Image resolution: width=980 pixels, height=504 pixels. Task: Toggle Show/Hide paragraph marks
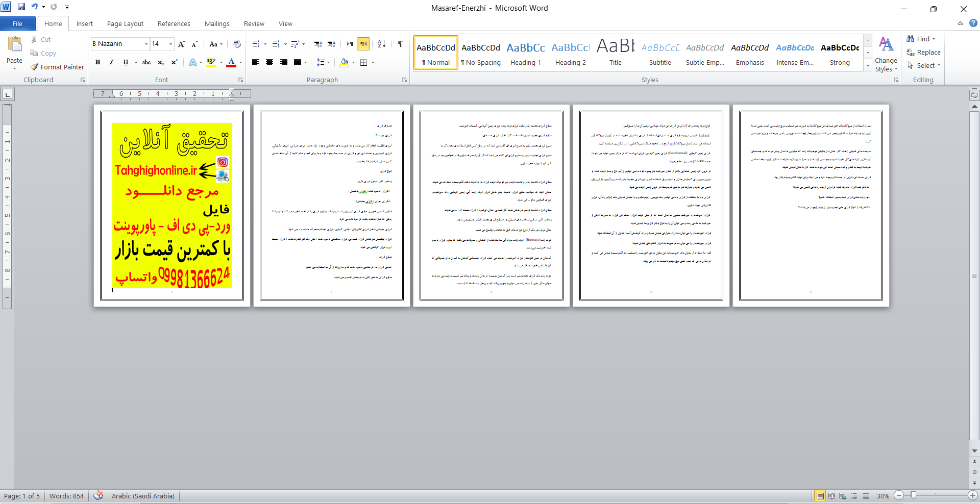[401, 44]
